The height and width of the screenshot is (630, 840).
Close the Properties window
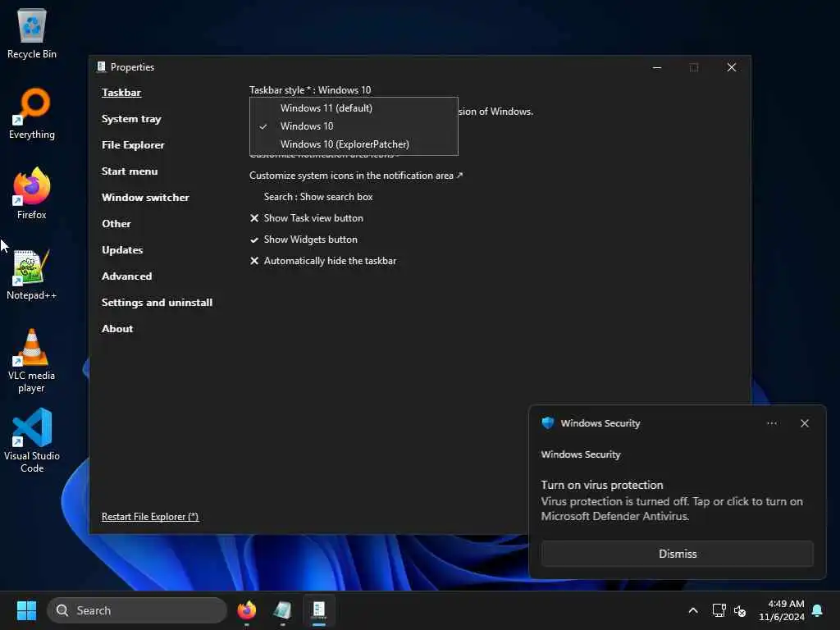[x=731, y=67]
